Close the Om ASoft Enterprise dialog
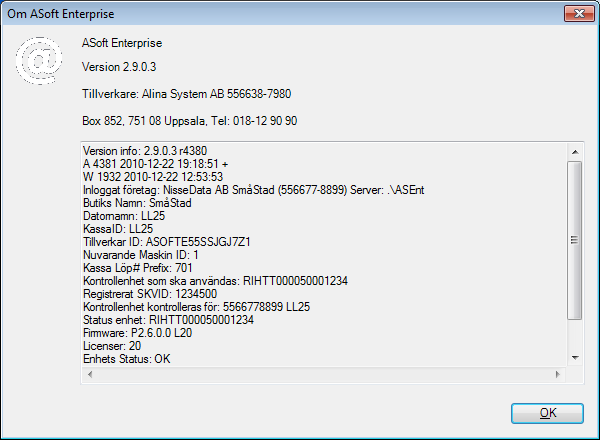The width and height of the screenshot is (600, 440). [x=579, y=14]
